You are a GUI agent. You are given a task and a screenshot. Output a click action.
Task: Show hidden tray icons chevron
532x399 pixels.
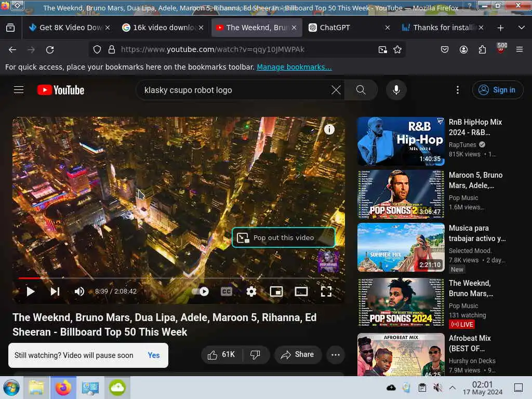coord(453,388)
